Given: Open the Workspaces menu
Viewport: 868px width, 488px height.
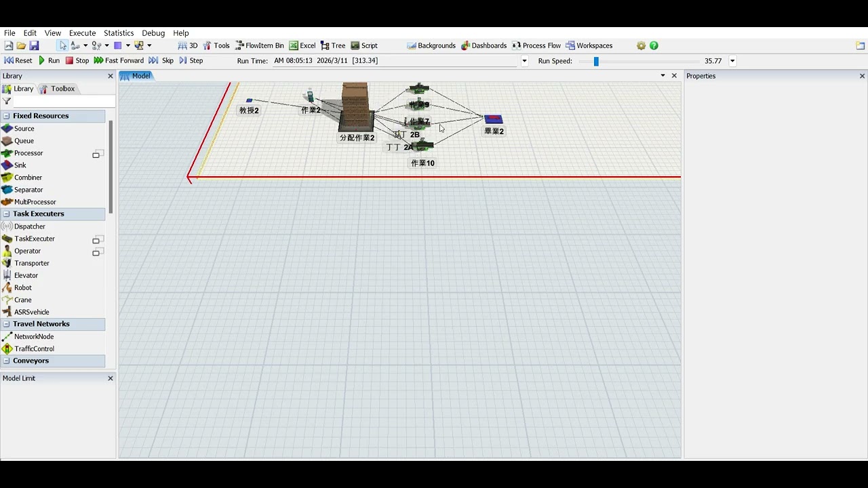Looking at the screenshot, I should (x=589, y=45).
